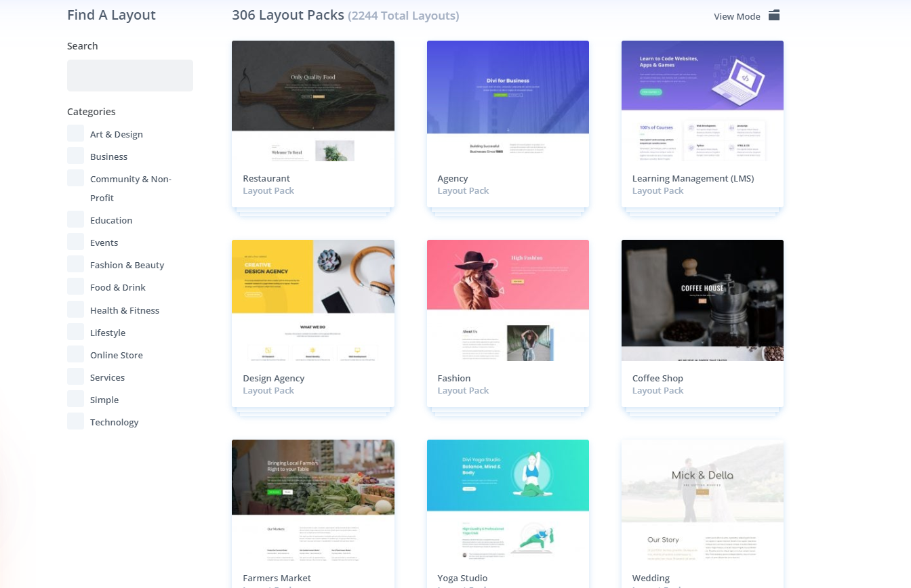Click the Food & Drink category label
Image resolution: width=911 pixels, height=588 pixels.
click(118, 287)
